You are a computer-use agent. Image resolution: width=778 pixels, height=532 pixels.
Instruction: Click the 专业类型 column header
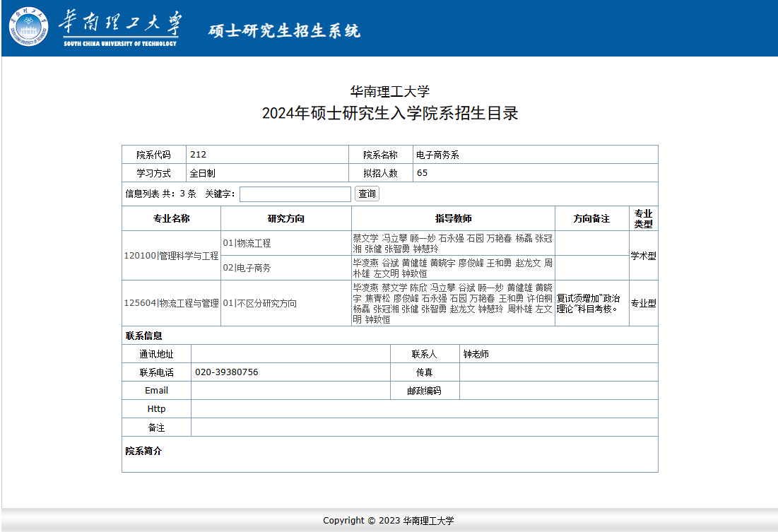[644, 218]
